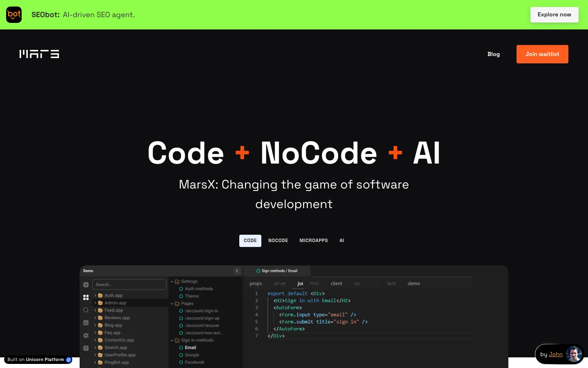Click the folder icon beside Faq.app
588x368 pixels.
click(100, 333)
